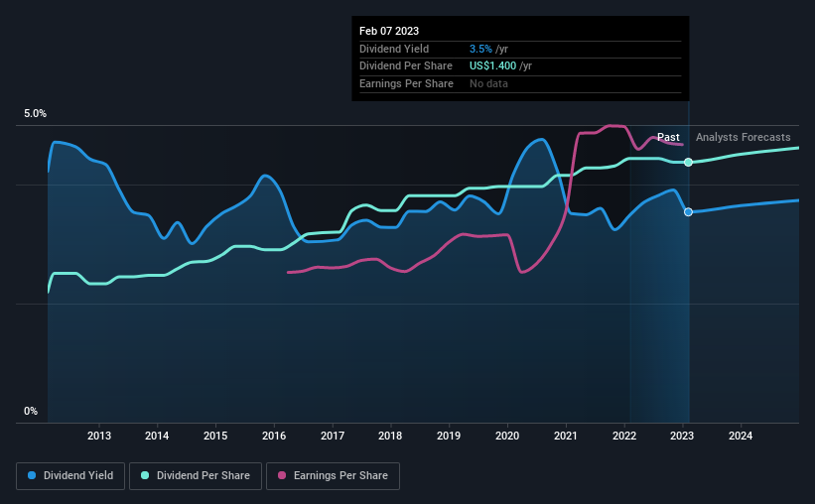Click the 2016 year axis label
This screenshot has width=815, height=504.
(x=274, y=436)
